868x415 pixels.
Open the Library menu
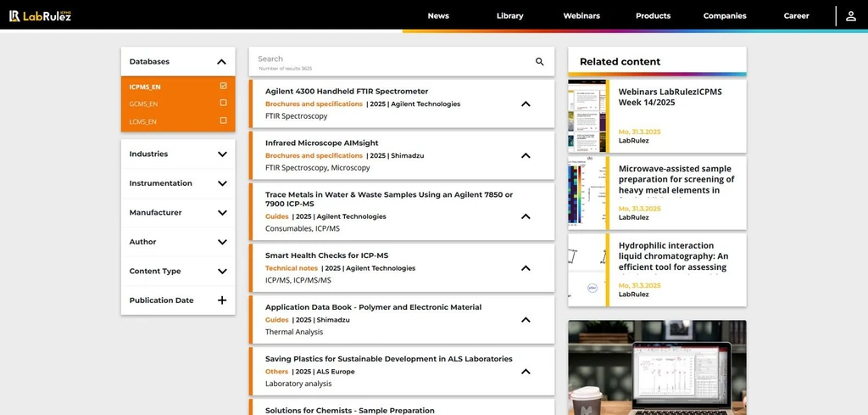click(x=509, y=16)
